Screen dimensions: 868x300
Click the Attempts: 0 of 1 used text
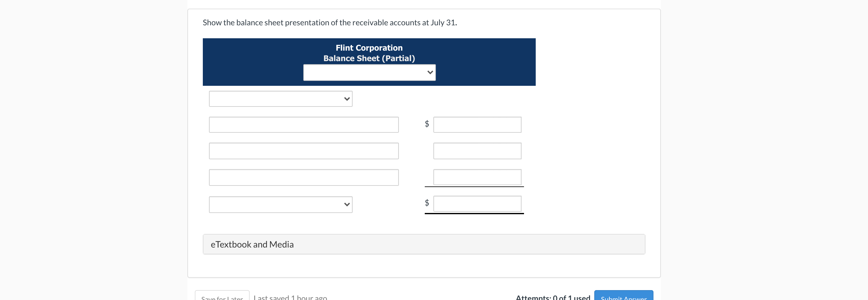point(553,297)
